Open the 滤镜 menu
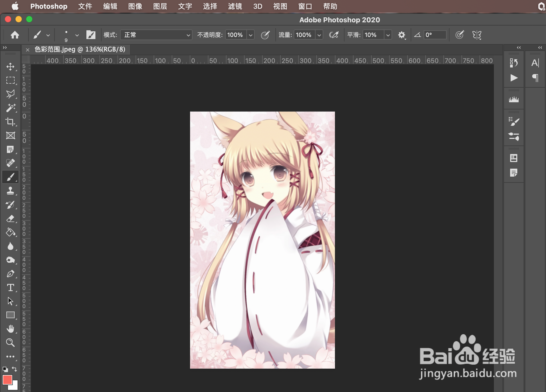The height and width of the screenshot is (392, 546). [x=235, y=6]
